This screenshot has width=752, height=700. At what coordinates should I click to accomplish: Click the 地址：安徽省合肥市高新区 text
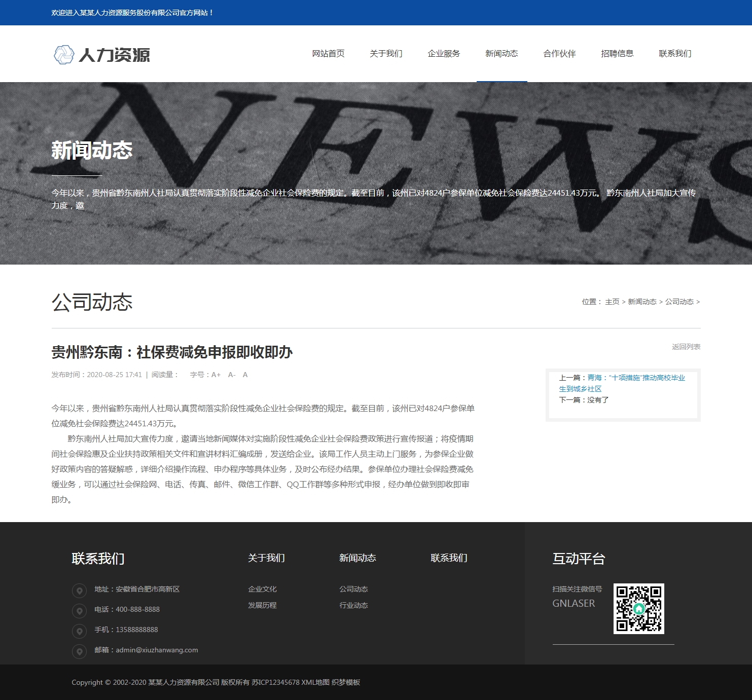[137, 589]
